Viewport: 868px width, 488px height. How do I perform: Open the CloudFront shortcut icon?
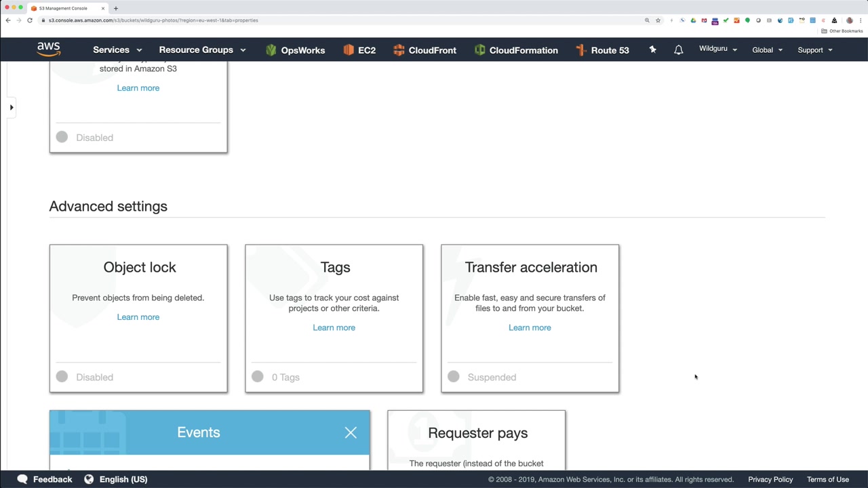pyautogui.click(x=399, y=50)
